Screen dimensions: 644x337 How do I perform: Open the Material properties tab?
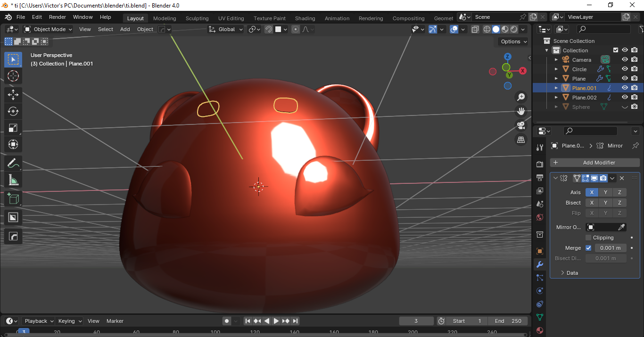point(540,330)
